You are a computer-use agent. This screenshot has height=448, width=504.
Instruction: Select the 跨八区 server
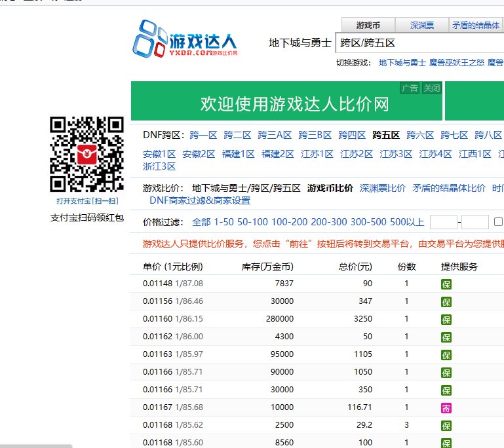coord(488,135)
